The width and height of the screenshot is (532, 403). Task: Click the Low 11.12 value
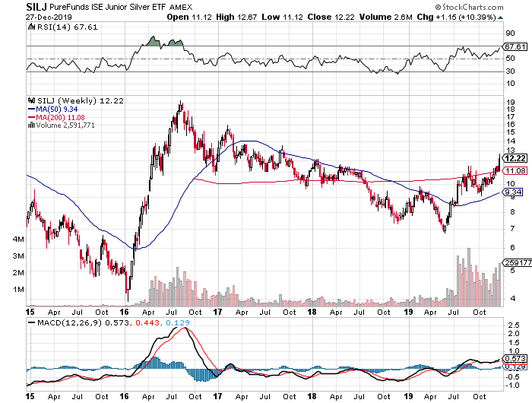[282, 17]
